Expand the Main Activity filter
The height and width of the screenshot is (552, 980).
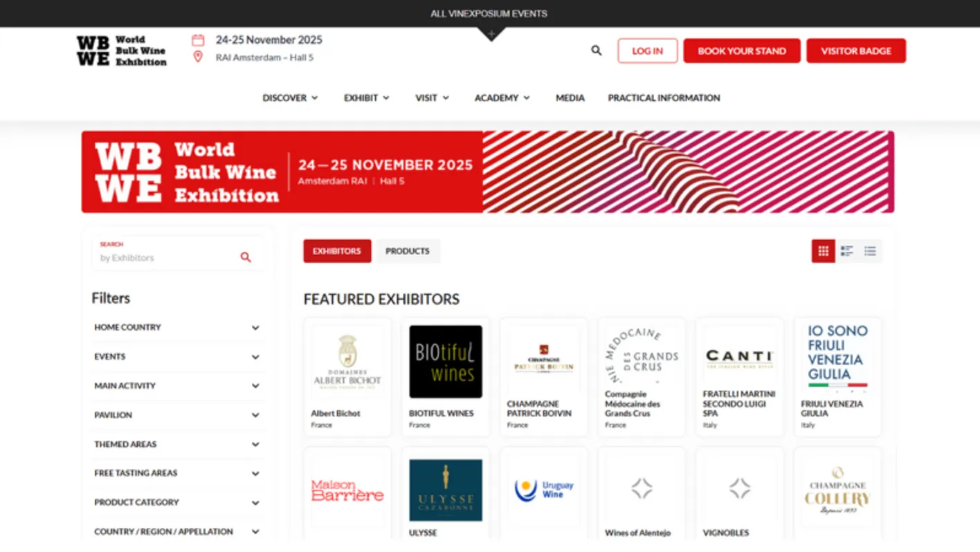tap(178, 386)
